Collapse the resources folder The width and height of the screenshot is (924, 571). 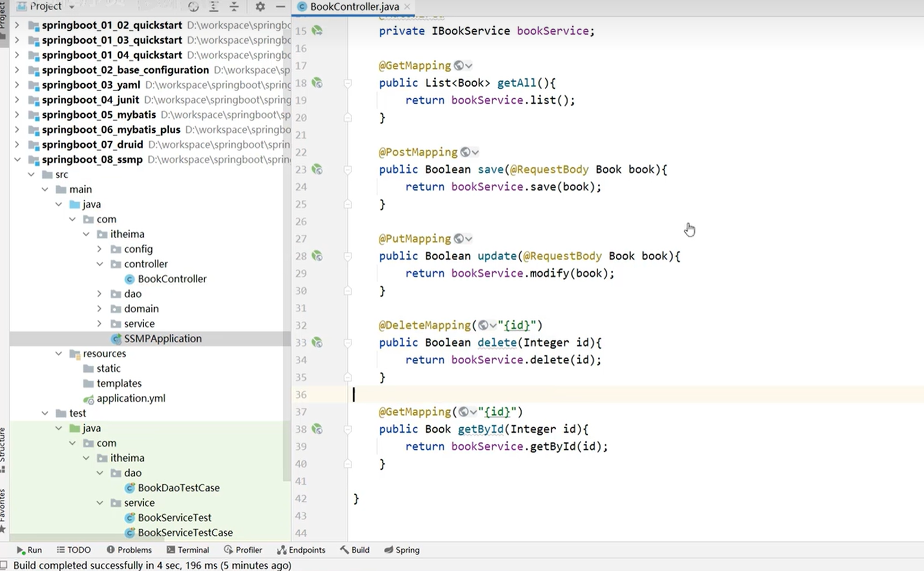pyautogui.click(x=58, y=353)
